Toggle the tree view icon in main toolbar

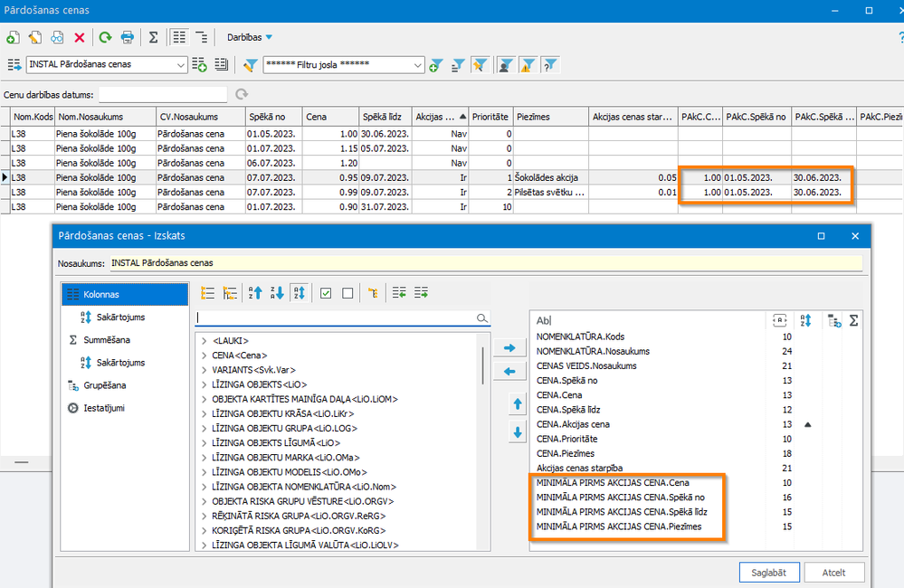pos(201,37)
